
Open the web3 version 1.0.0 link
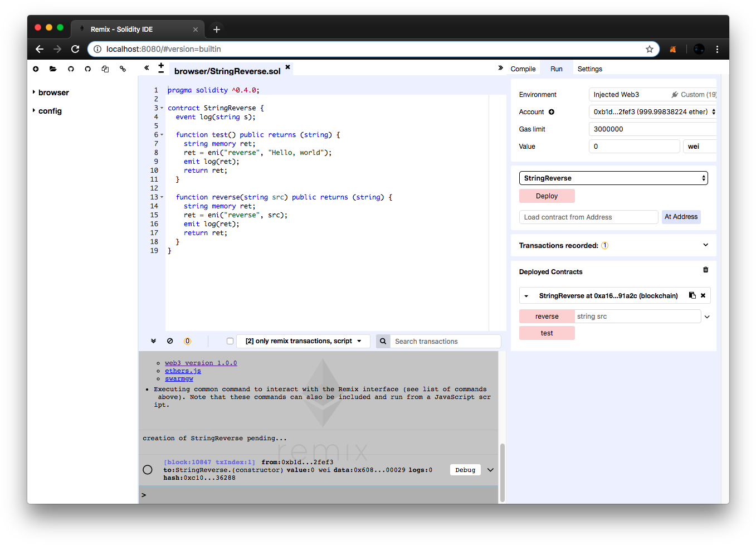click(201, 363)
